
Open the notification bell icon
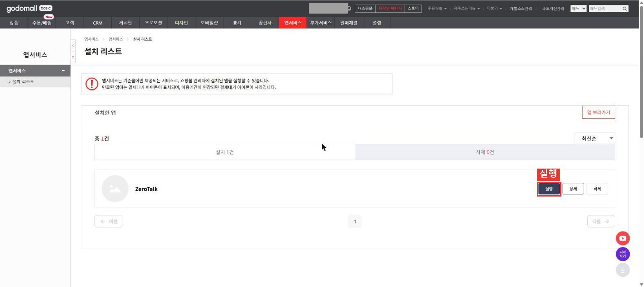pyautogui.click(x=350, y=8)
